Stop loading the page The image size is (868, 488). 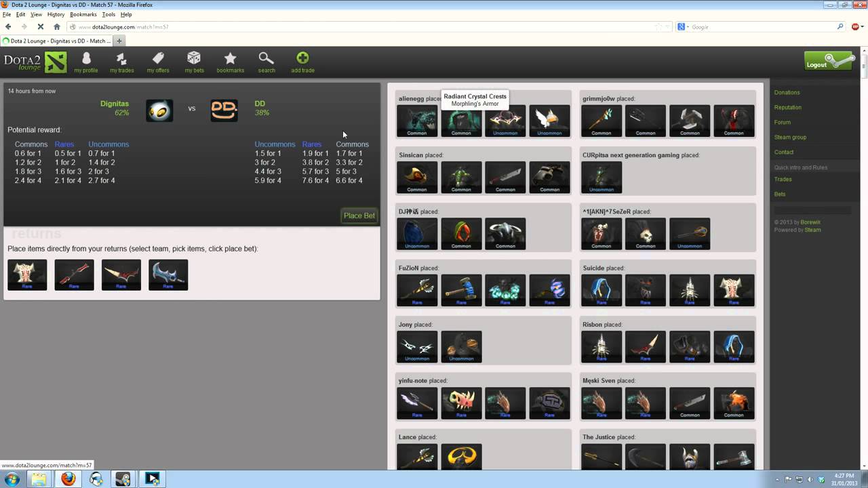pyautogui.click(x=40, y=26)
